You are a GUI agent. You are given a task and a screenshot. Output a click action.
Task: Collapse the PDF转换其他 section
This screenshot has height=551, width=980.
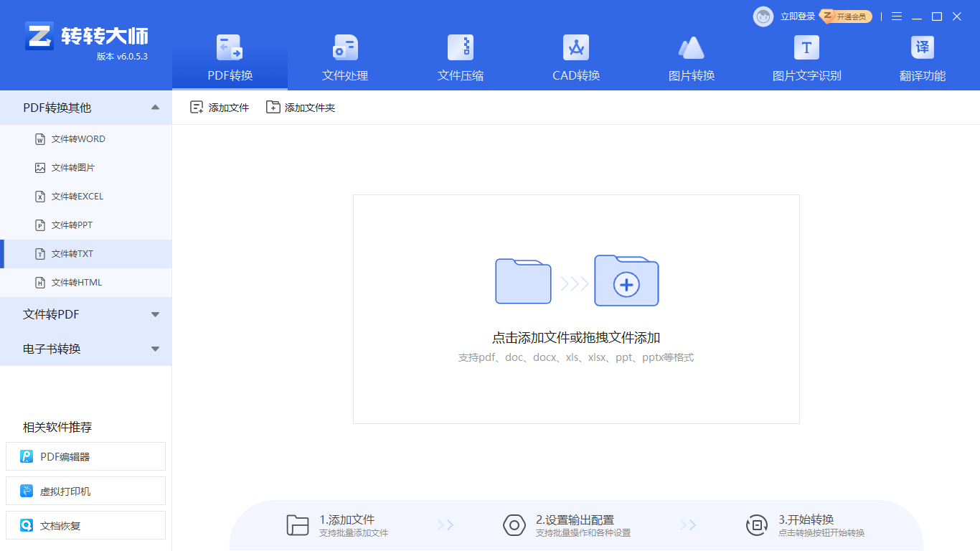pos(86,108)
